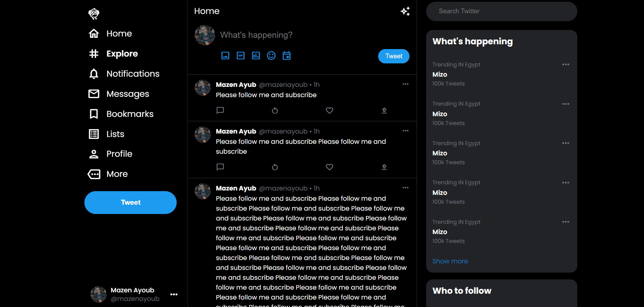644x307 pixels.
Task: Open account menu dots beside Mazen Ayoub
Action: [x=174, y=294]
